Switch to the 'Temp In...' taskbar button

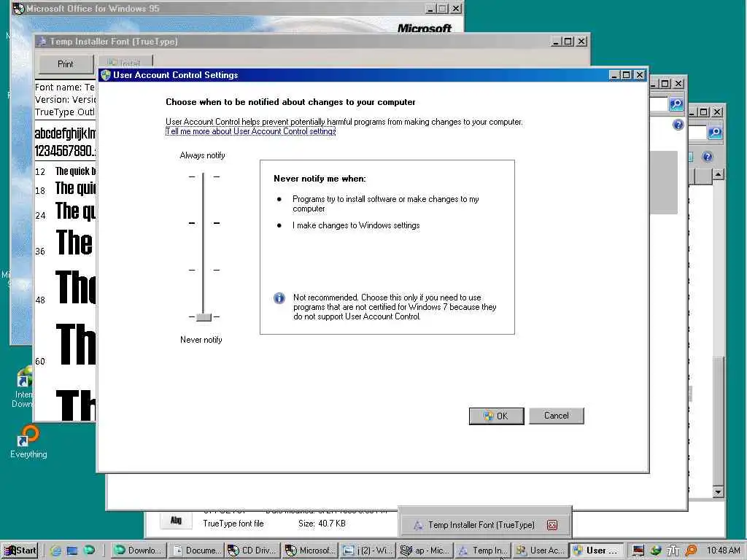click(481, 551)
